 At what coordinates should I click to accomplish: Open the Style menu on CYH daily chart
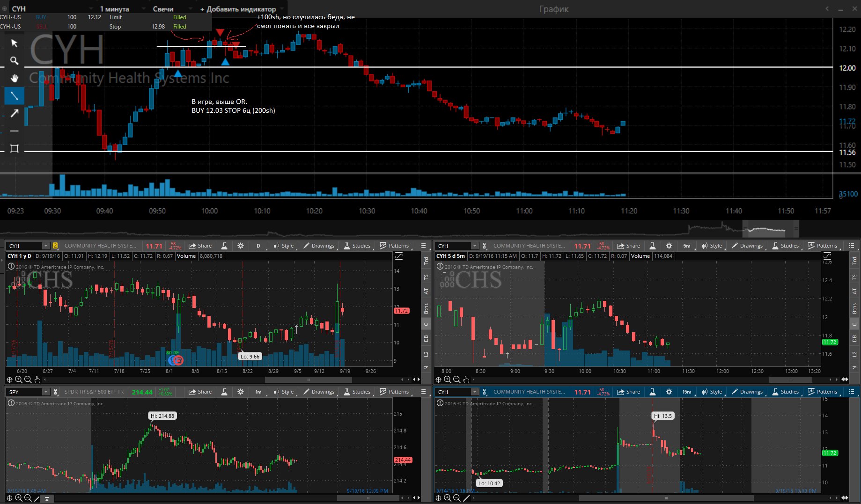(x=284, y=246)
